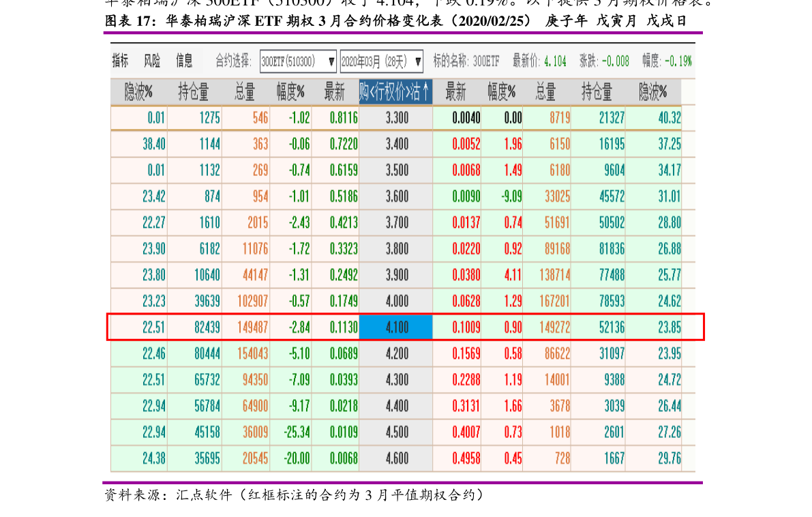
Task: Switch to the 指标 tab
Action: coord(120,61)
